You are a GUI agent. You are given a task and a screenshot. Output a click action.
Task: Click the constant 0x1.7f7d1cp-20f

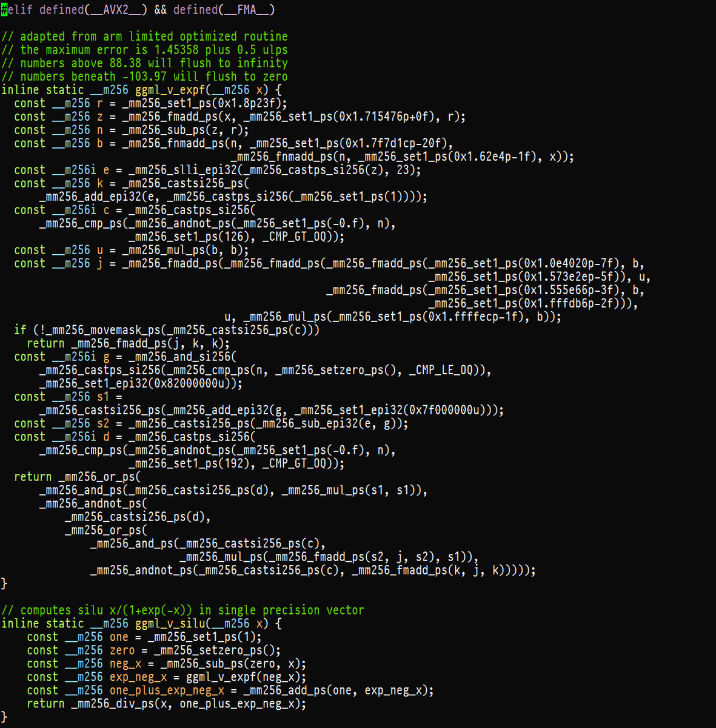coord(395,143)
